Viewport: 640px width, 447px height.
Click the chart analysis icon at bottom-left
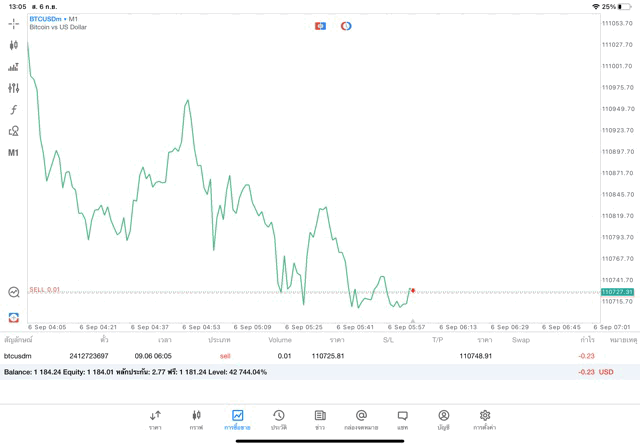click(x=13, y=292)
